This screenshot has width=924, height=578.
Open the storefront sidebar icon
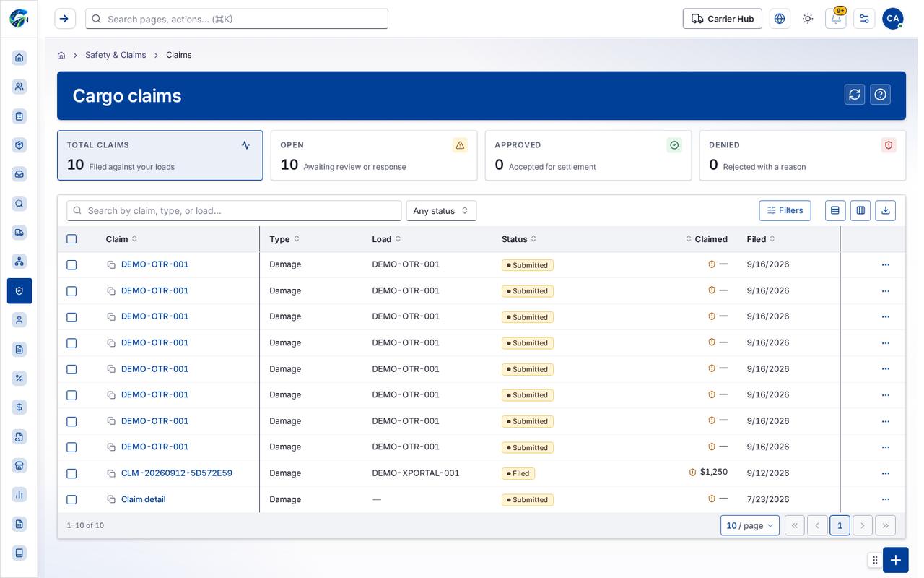point(19,465)
